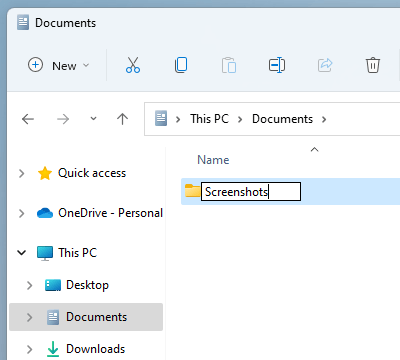Select OneDrive - Personal in sidebar
This screenshot has width=400, height=360.
pyautogui.click(x=110, y=213)
